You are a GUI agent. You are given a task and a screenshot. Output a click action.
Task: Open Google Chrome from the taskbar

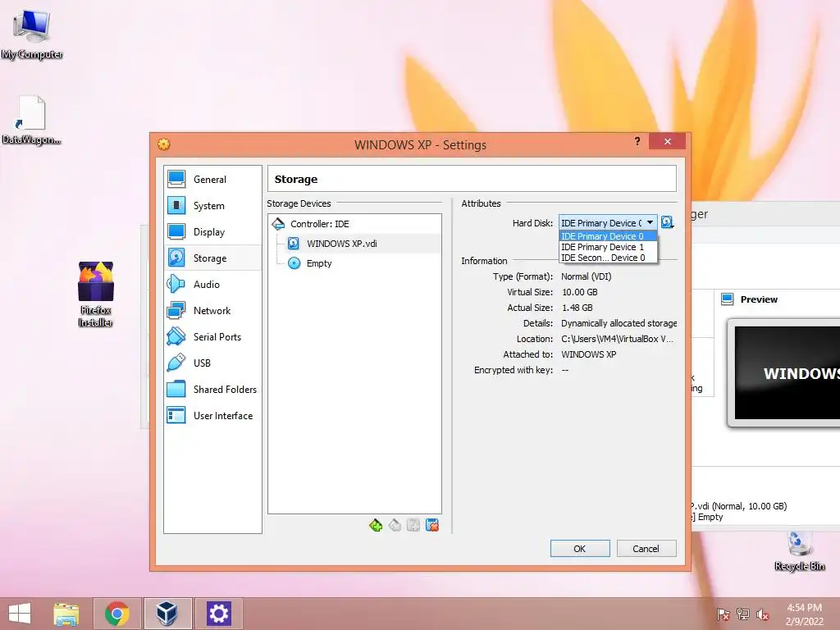116,614
